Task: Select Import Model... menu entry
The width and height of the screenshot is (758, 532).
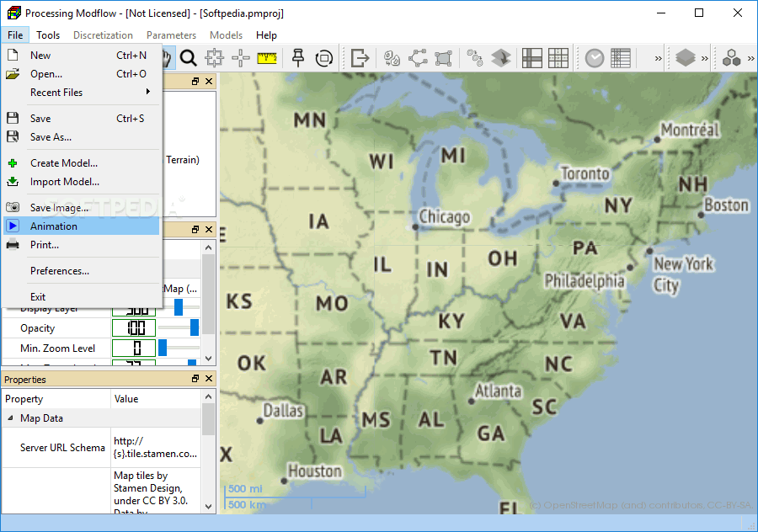Action: (x=81, y=182)
